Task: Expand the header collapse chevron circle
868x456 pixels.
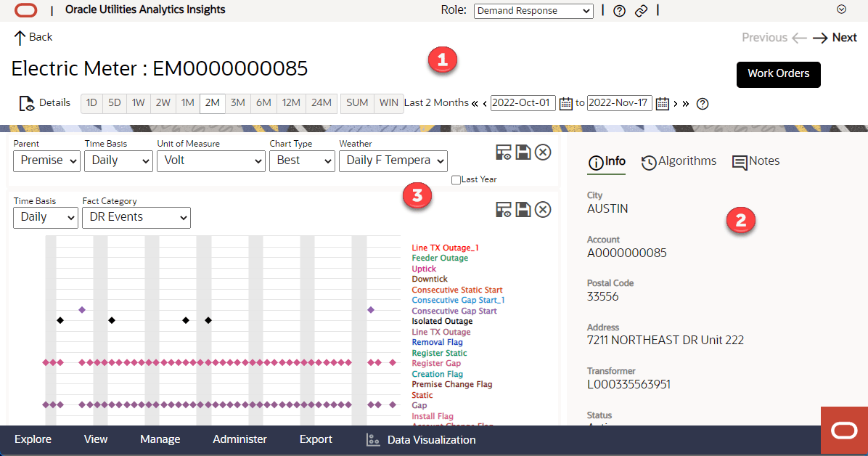Action: [841, 9]
